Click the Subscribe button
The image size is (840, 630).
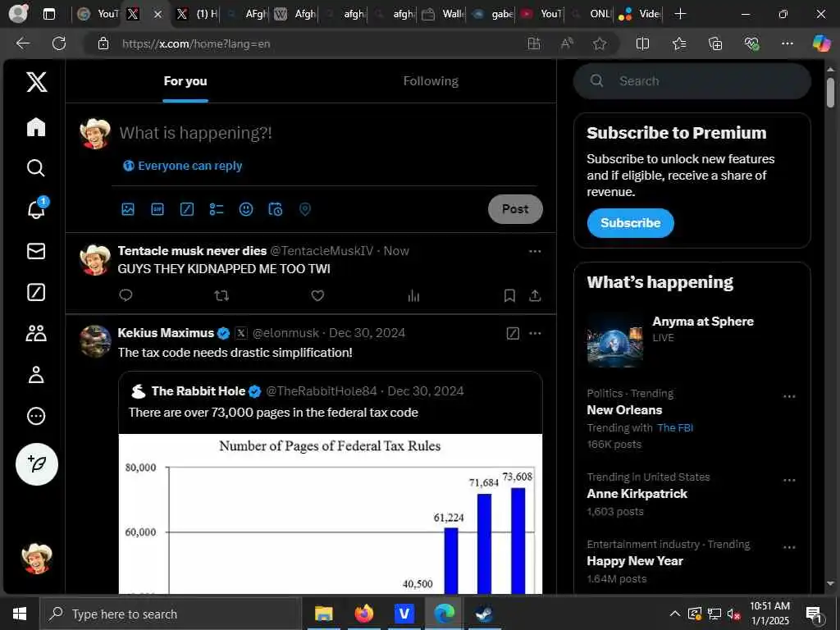pos(631,223)
